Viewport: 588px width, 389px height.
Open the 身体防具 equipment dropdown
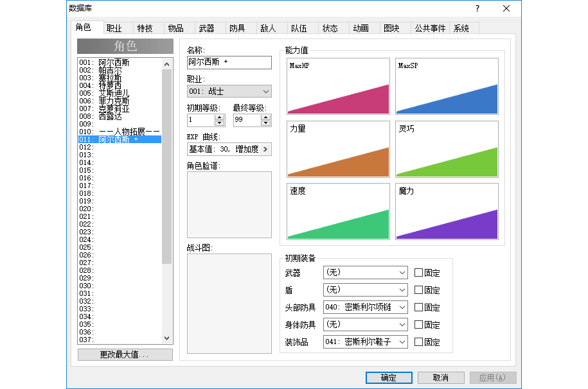365,325
